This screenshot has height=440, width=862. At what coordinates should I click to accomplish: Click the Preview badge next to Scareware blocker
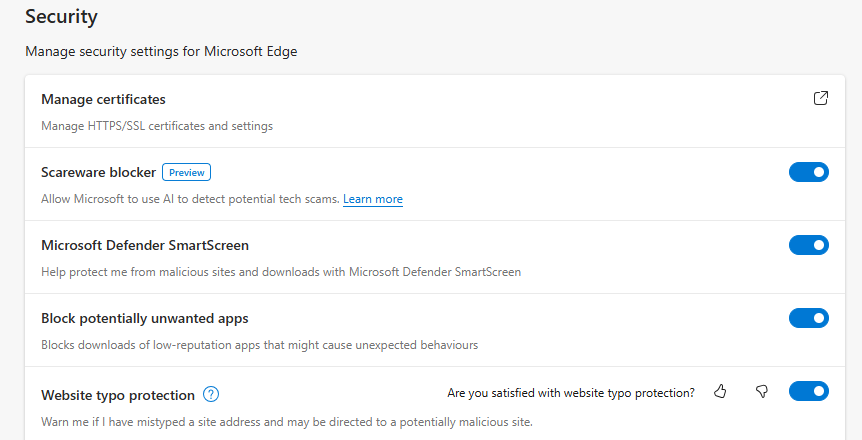click(186, 172)
